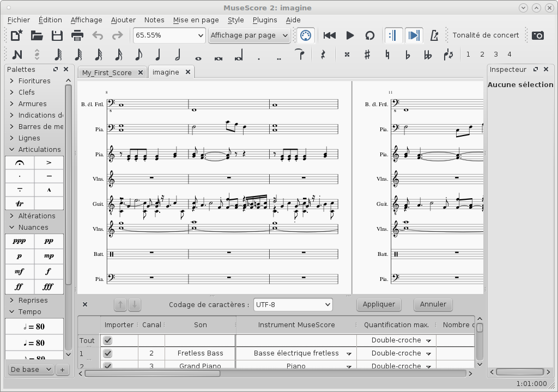
Task: Choose the fff dynamic in Nuances
Action: tap(48, 287)
